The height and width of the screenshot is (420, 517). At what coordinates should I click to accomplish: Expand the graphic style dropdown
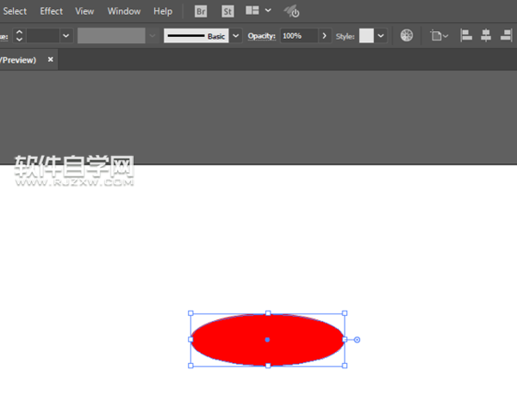381,35
